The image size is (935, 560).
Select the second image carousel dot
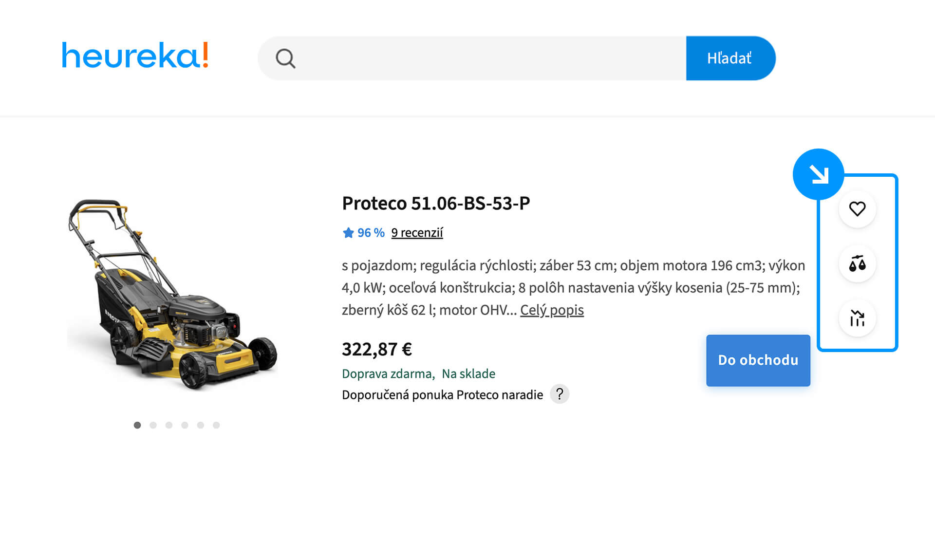(153, 425)
